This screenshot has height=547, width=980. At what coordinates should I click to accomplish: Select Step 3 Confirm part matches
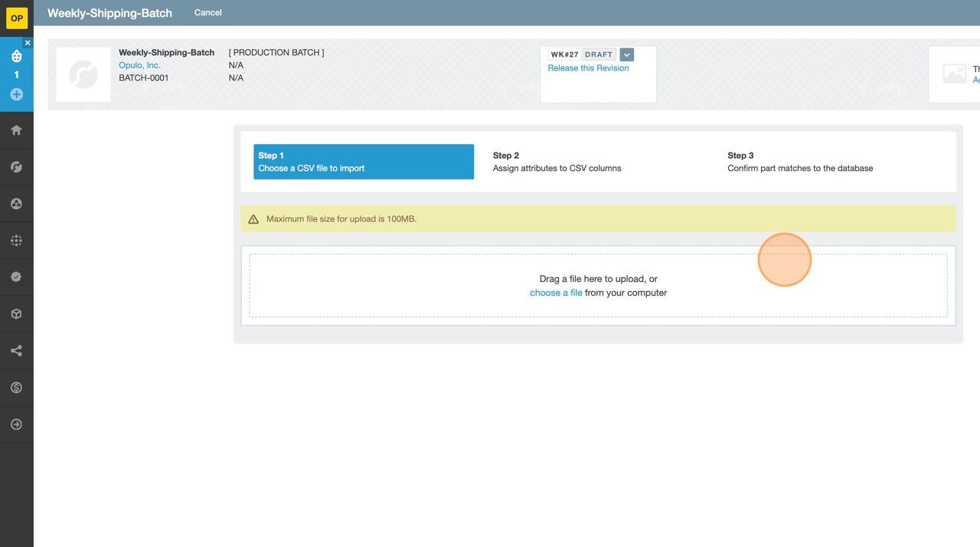pos(799,162)
